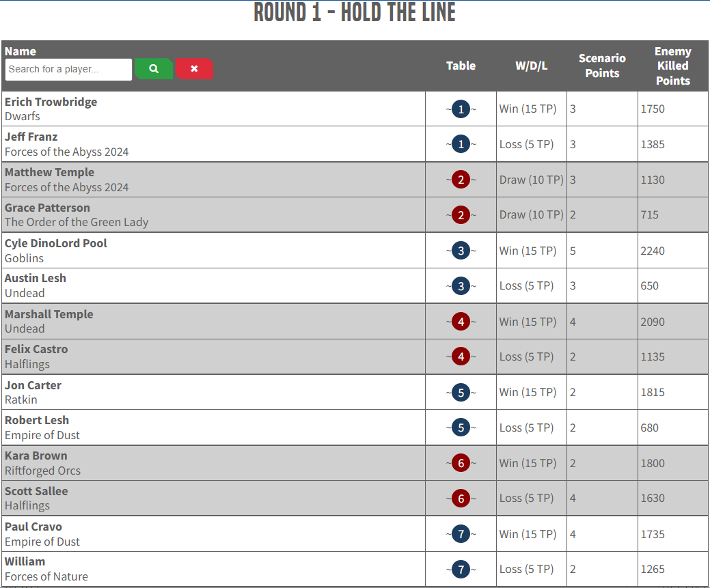The width and height of the screenshot is (710, 588).
Task: Click table 2 badge for Matthew Temple
Action: [x=461, y=180]
